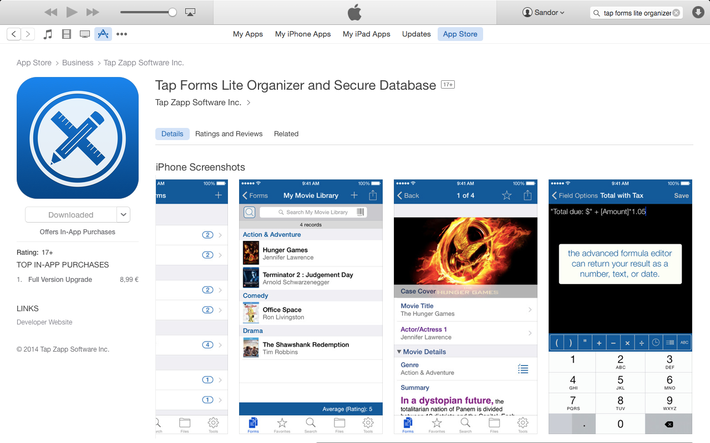The image size is (710, 443).
Task: Clear the search field with the X icon
Action: pos(676,13)
